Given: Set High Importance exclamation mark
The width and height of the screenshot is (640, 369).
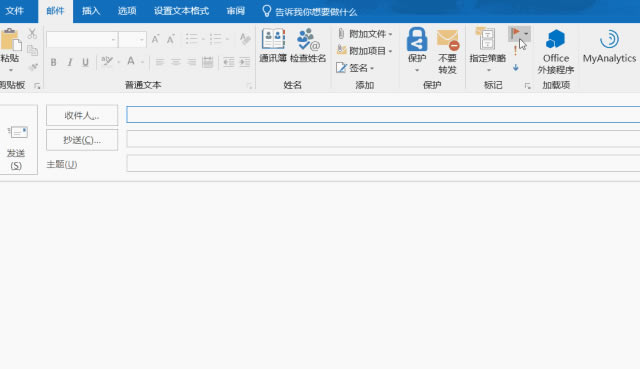Looking at the screenshot, I should pyautogui.click(x=516, y=51).
